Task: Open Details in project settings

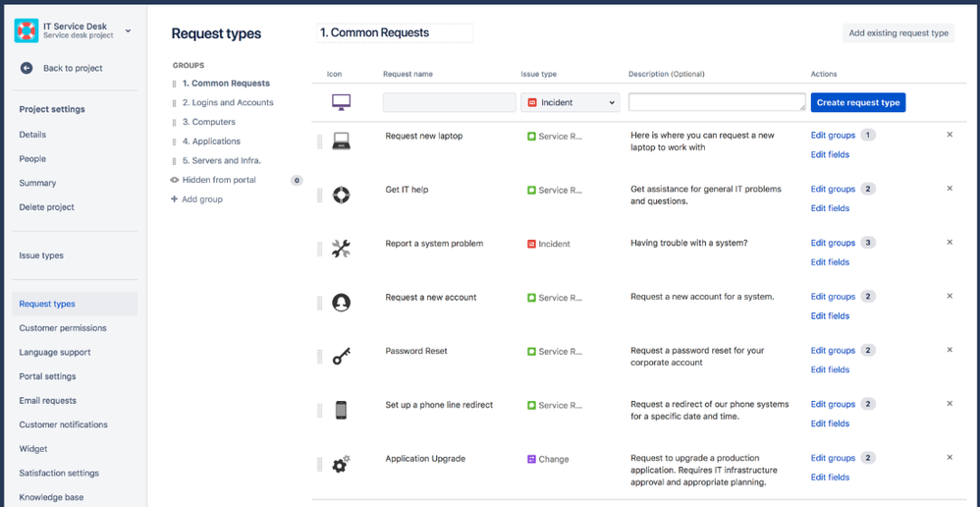Action: [32, 135]
